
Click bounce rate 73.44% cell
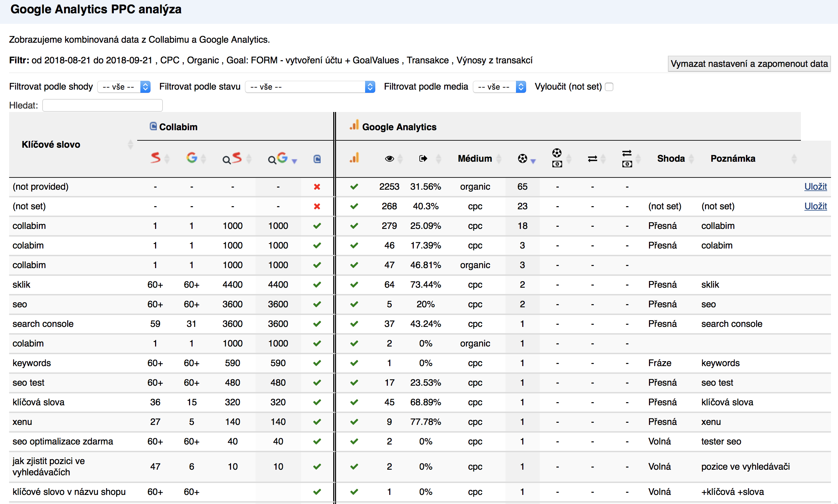[426, 285]
